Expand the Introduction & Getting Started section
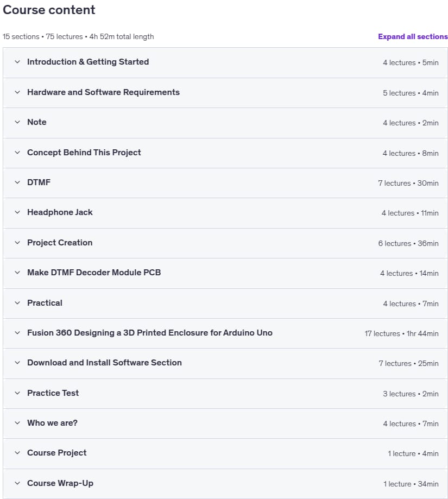 225,62
